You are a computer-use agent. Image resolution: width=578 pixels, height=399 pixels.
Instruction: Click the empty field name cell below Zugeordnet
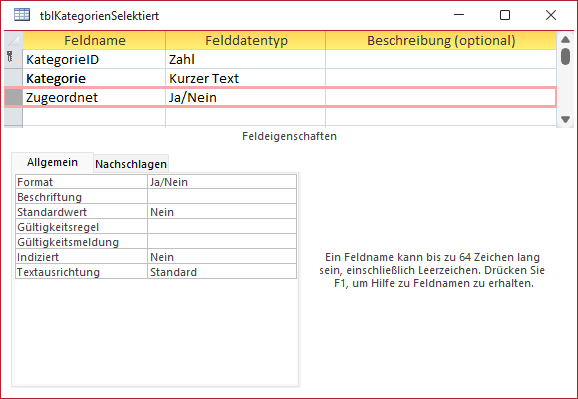point(94,117)
